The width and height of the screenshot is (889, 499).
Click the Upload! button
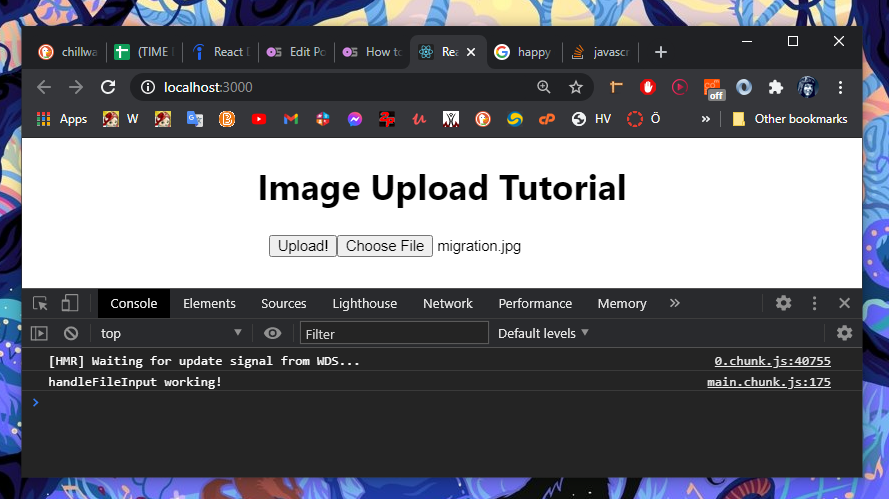(303, 246)
